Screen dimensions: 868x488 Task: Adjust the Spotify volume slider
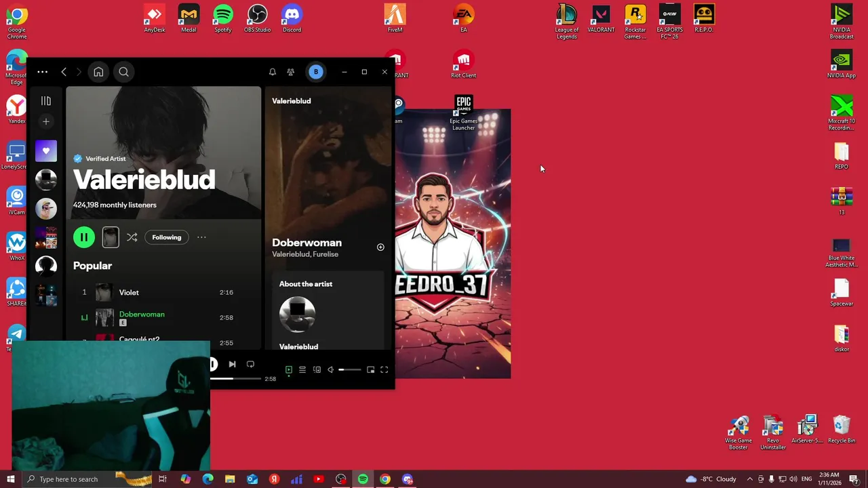tap(350, 370)
